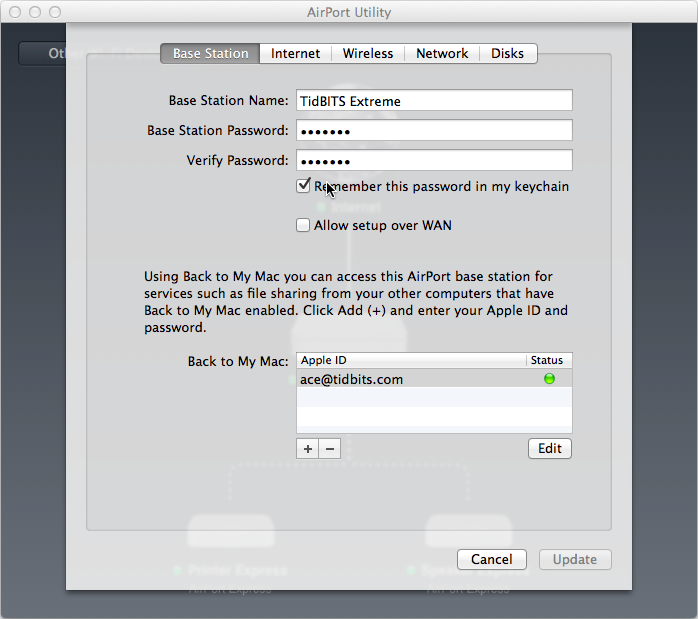Uncheck Remember this password in my keychain
Viewport: 698px width, 619px height.
click(x=303, y=186)
